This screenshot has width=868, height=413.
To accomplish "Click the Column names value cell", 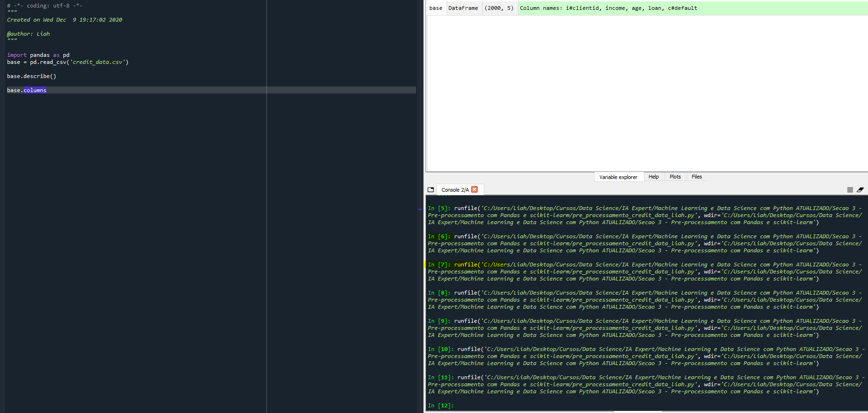I will 692,8.
